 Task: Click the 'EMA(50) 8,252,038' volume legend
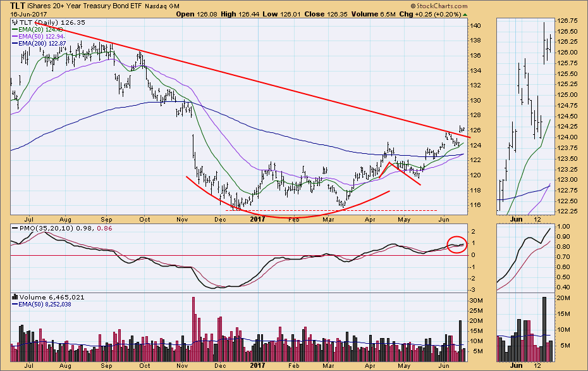(45, 304)
